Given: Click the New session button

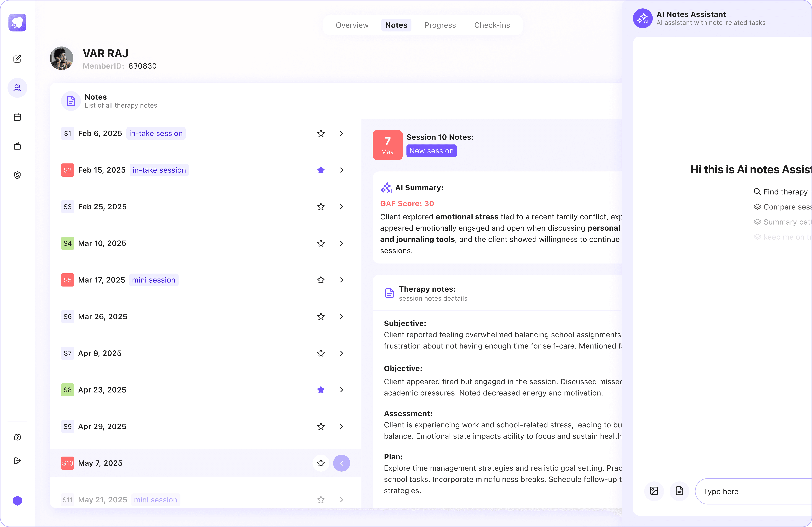Looking at the screenshot, I should pos(431,151).
